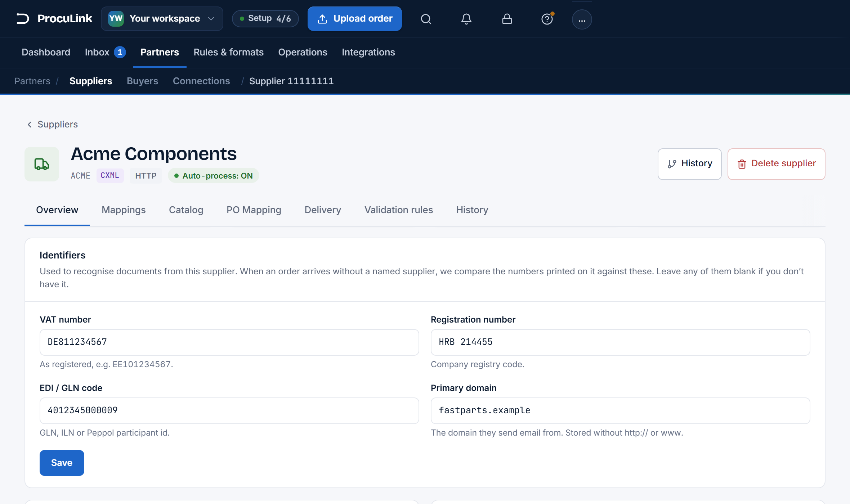The width and height of the screenshot is (850, 504).
Task: Open the search magnifier icon
Action: [x=426, y=19]
